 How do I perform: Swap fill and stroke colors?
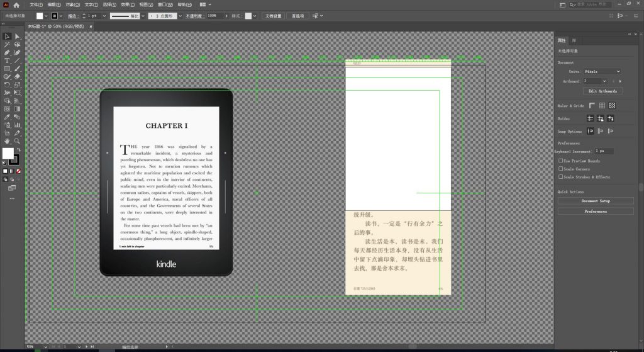coord(18,150)
